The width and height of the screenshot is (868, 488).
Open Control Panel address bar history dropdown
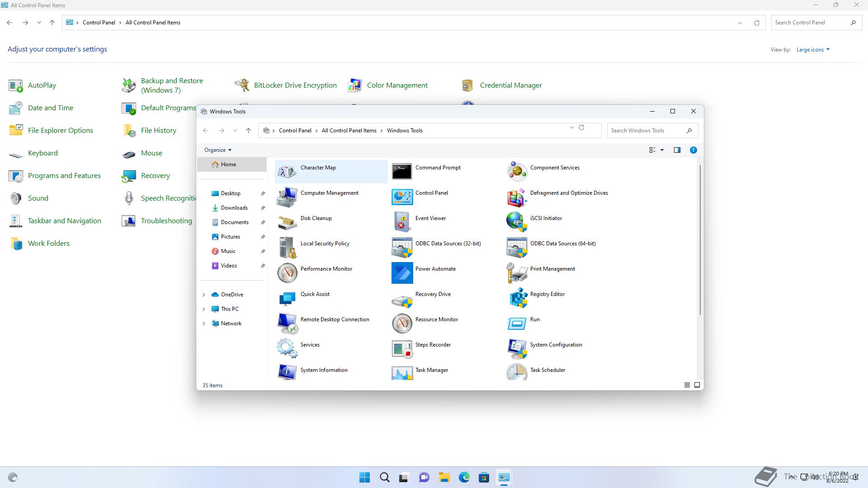coord(740,23)
